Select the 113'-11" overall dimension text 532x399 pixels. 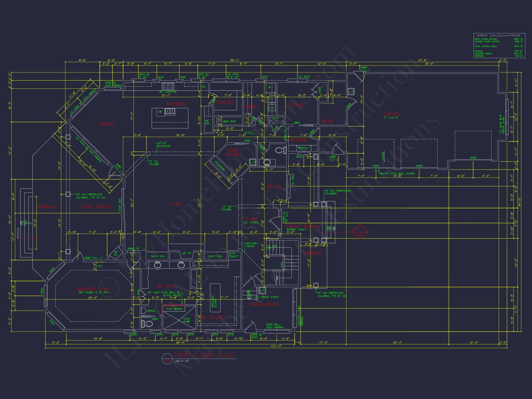click(276, 346)
